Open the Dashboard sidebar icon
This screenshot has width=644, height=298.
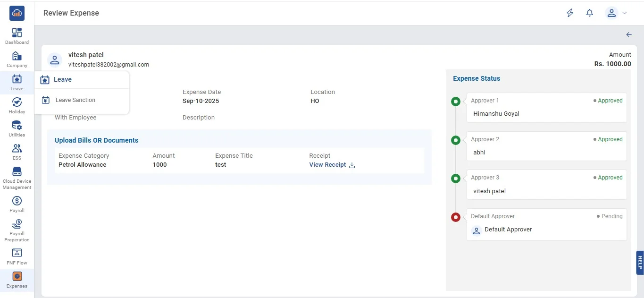point(17,35)
